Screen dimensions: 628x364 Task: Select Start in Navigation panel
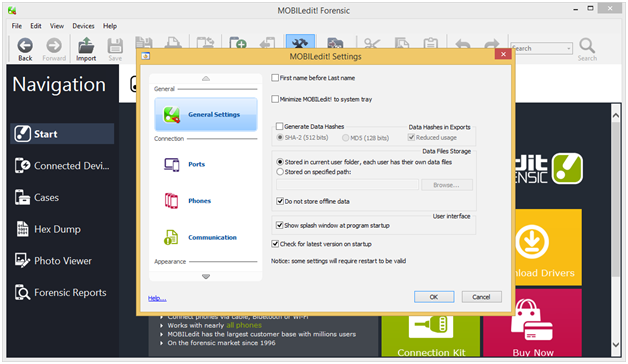point(62,134)
